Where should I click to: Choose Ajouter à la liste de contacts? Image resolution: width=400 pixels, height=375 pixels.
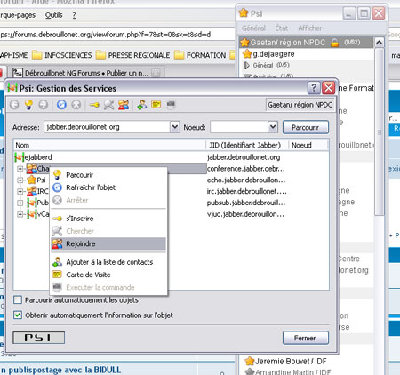[x=108, y=262]
